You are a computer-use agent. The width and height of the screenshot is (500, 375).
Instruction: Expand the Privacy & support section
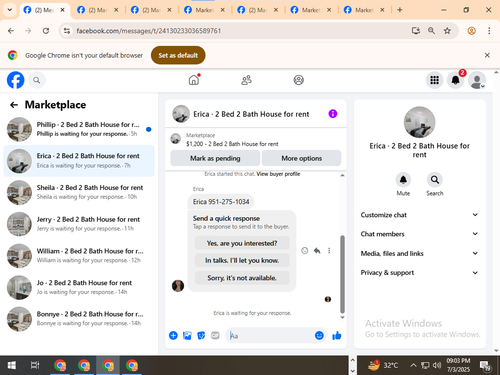coord(419,273)
